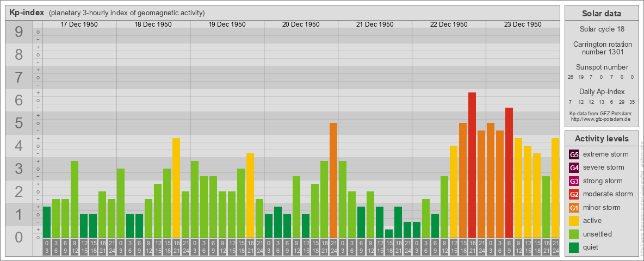
Task: Click the 'Activity levels' panel heading
Action: 601,139
